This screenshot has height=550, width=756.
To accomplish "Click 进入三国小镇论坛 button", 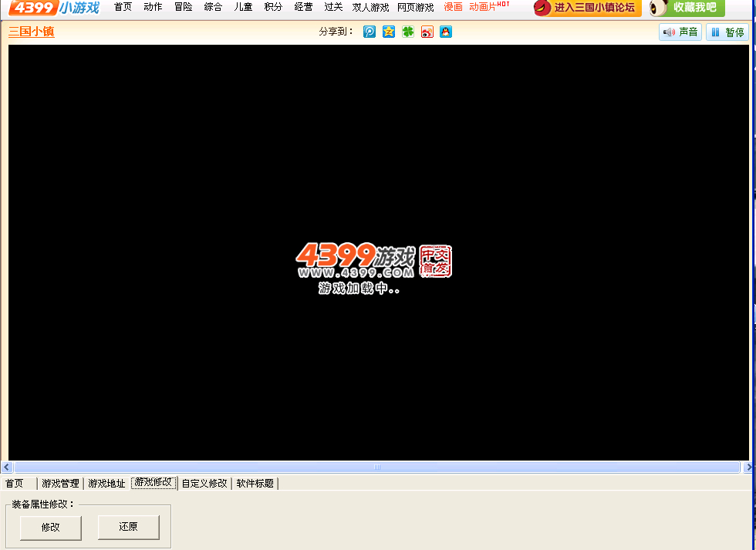I will [588, 8].
